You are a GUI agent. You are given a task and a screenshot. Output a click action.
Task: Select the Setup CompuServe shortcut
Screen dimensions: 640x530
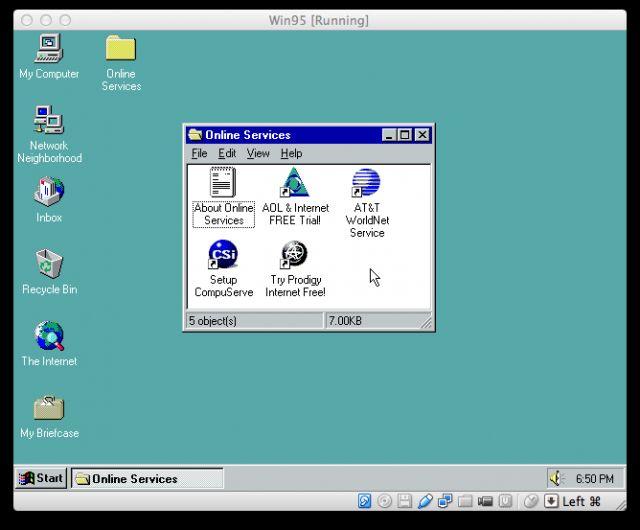pos(223,255)
